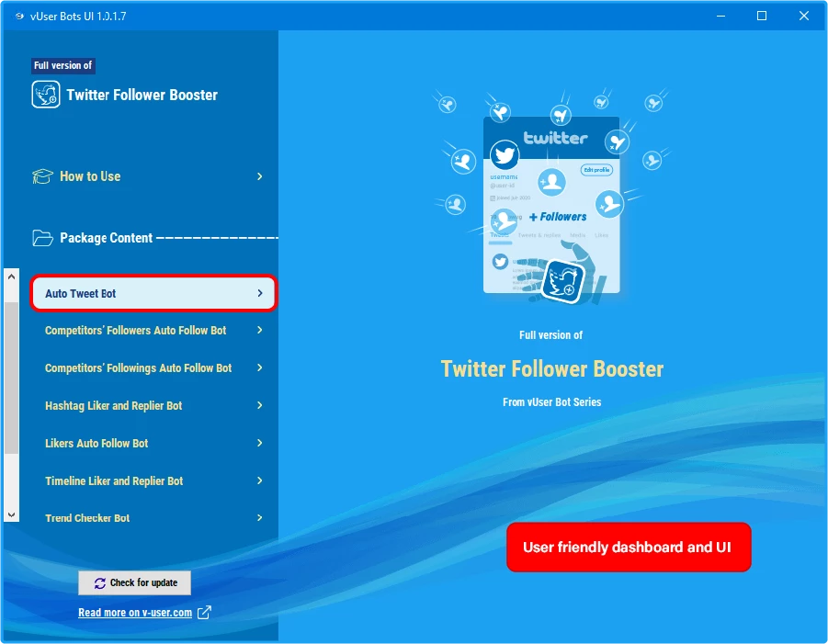Click the Check for update button
The width and height of the screenshot is (828, 644).
pyautogui.click(x=135, y=582)
